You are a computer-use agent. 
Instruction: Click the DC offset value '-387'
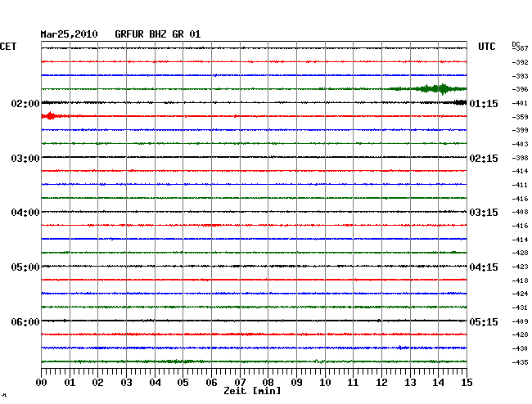pos(520,48)
